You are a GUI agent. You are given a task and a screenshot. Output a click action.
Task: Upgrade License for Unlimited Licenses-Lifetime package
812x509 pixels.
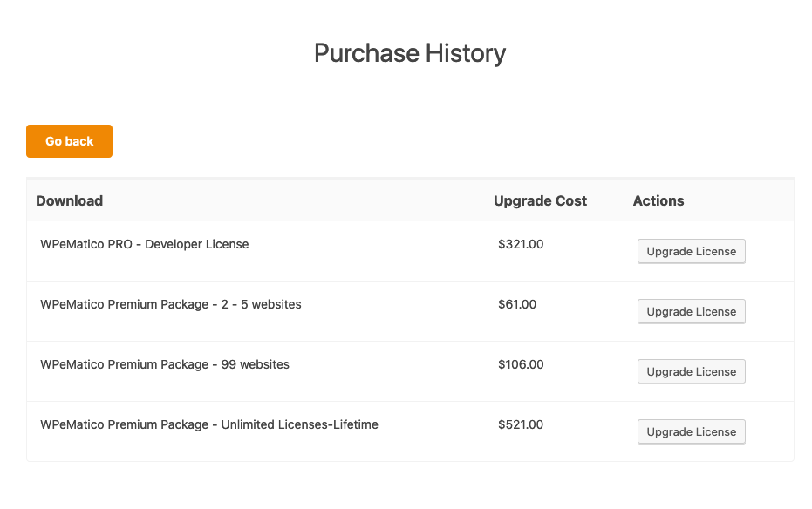click(x=692, y=432)
